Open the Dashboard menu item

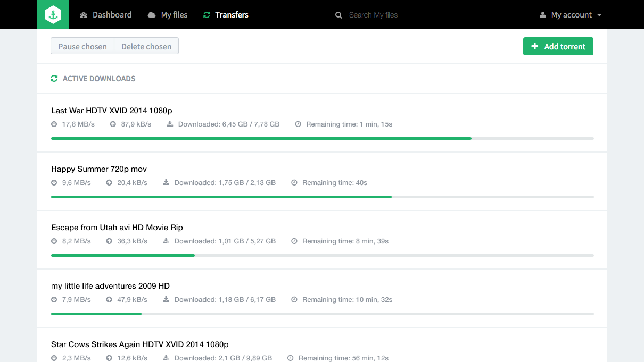105,15
